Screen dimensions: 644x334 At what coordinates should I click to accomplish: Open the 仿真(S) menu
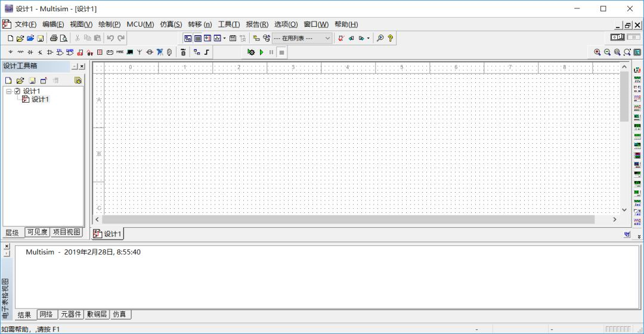[171, 24]
